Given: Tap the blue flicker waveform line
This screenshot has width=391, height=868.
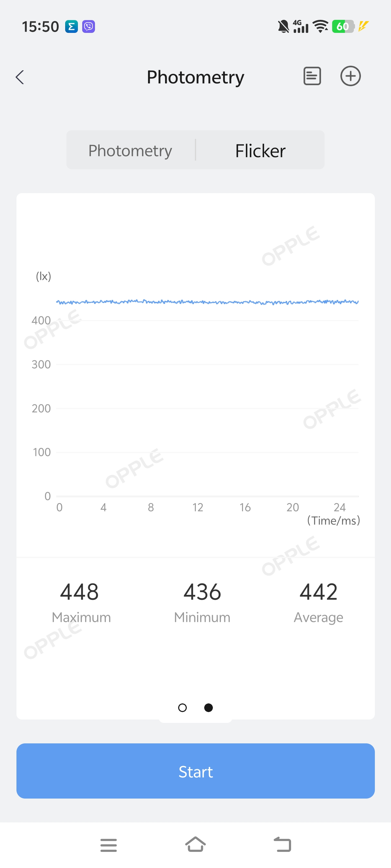Looking at the screenshot, I should 207,302.
